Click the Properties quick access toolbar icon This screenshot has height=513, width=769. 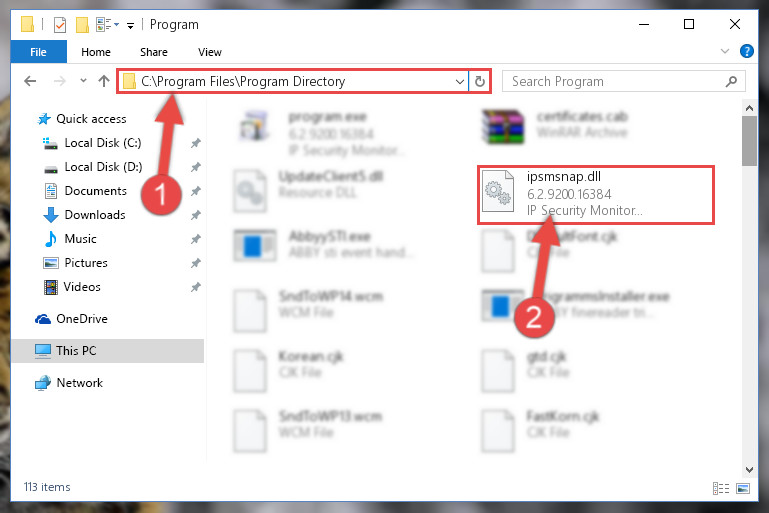point(60,25)
